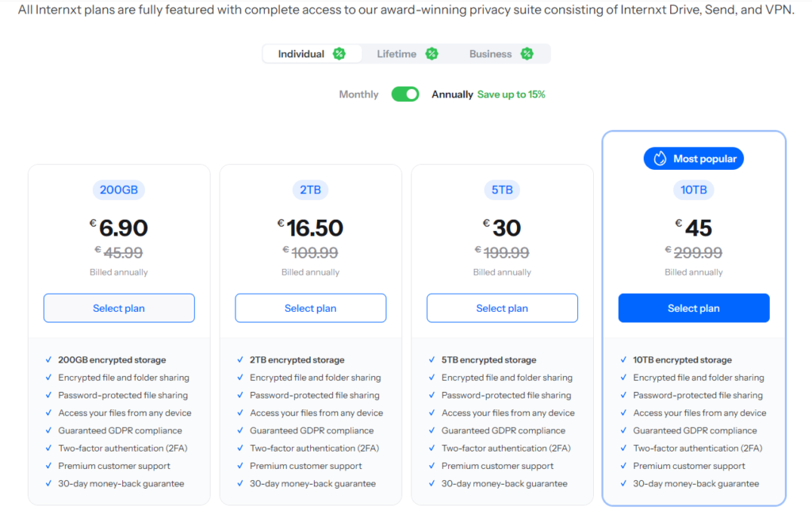Switch to the Individual plans tab
Viewport: 812px width, 515px height.
click(312, 54)
